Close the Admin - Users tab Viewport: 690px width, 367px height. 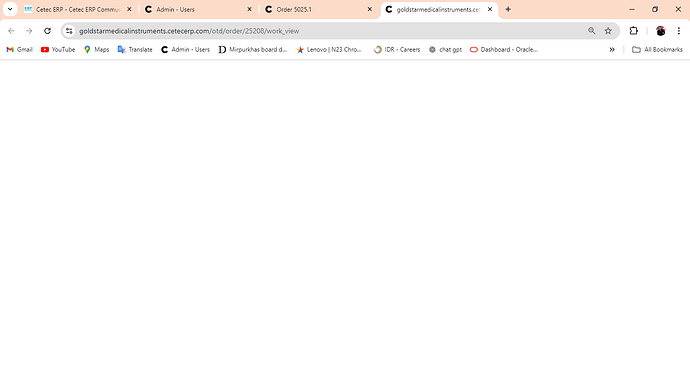pos(250,9)
